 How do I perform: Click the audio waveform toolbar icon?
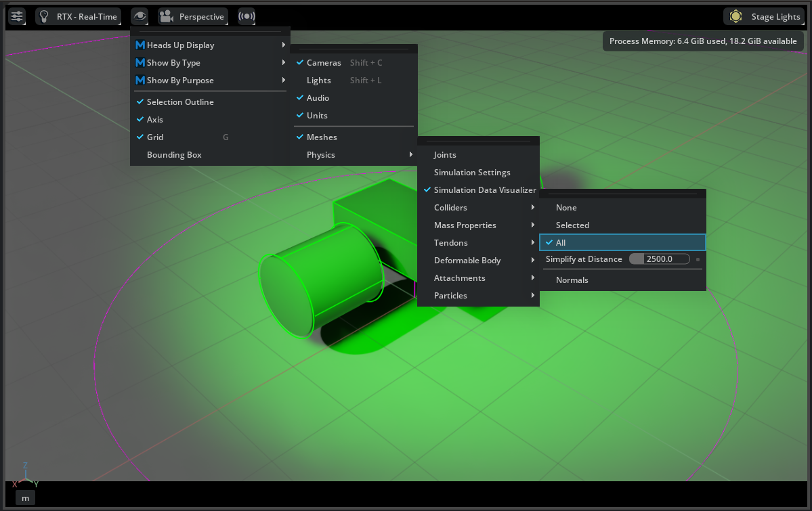point(245,16)
